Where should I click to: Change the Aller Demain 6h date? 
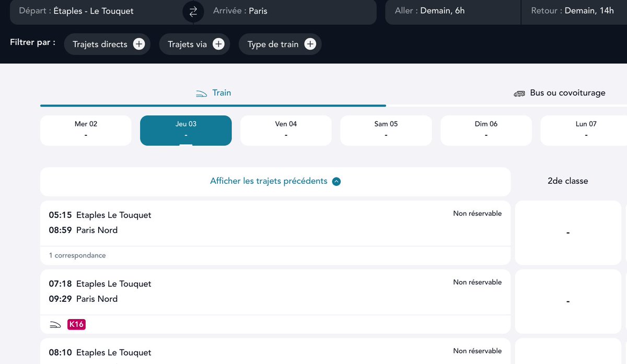(x=453, y=11)
